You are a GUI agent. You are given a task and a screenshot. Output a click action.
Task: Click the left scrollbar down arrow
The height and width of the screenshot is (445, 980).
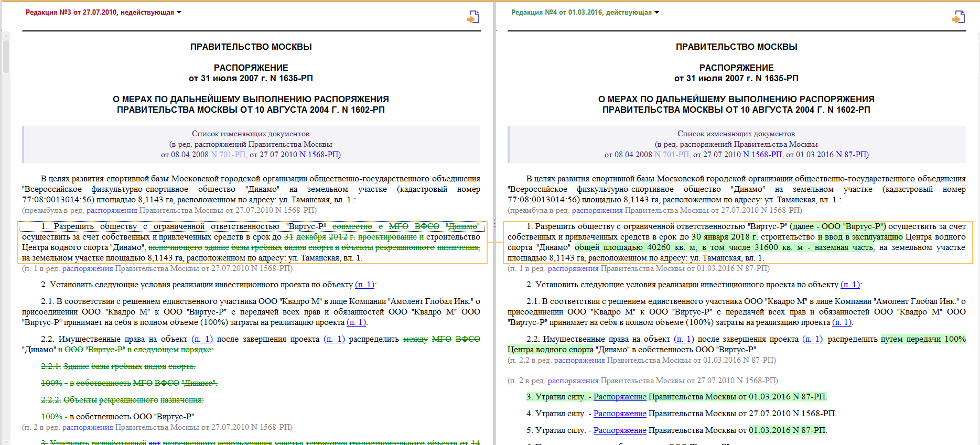click(6, 441)
